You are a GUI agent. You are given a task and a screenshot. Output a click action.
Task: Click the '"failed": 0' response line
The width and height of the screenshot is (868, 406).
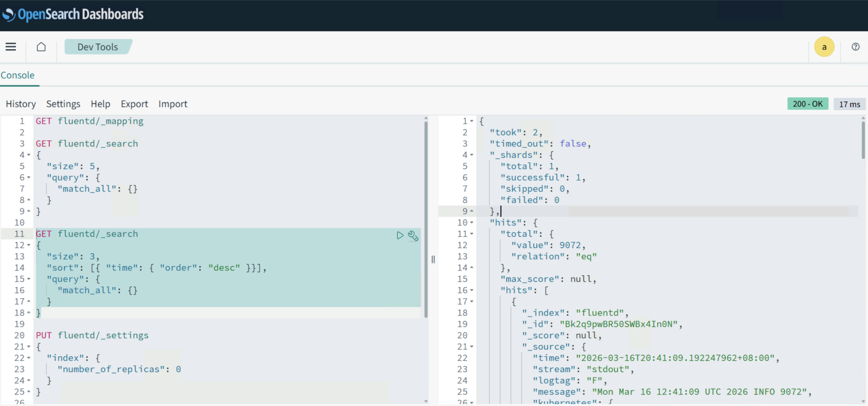[530, 200]
